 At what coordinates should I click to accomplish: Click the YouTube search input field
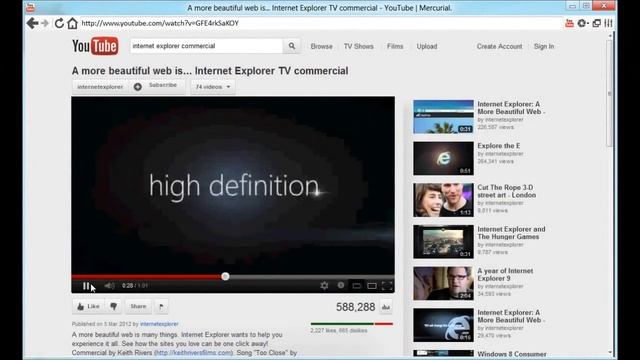click(206, 46)
